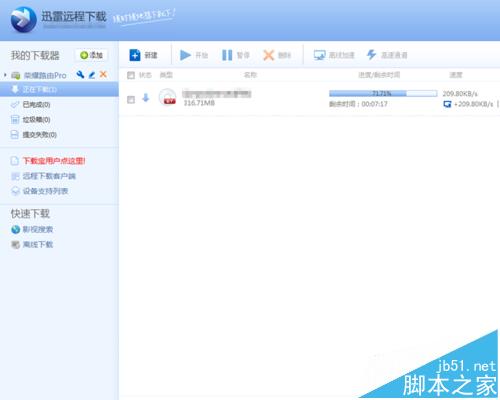Expand the 荣耀路由Pro device tree arrow

(5, 75)
